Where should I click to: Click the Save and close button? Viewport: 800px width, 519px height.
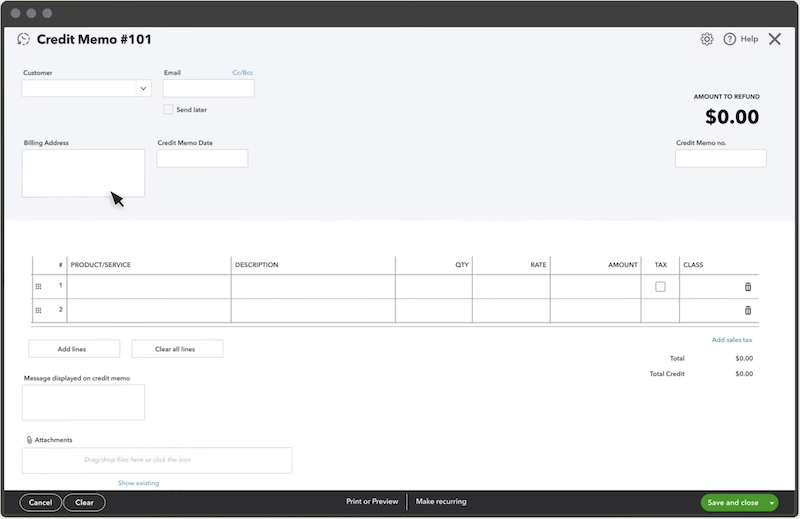(x=733, y=503)
